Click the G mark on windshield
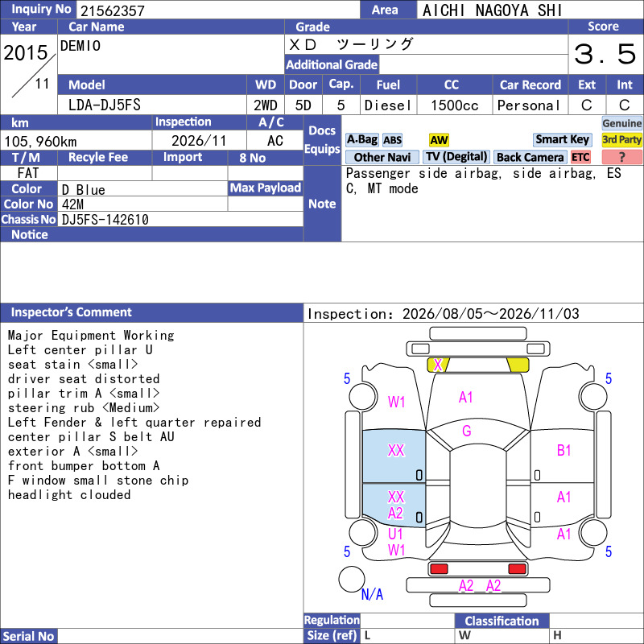The height and width of the screenshot is (644, 644). pos(467,431)
